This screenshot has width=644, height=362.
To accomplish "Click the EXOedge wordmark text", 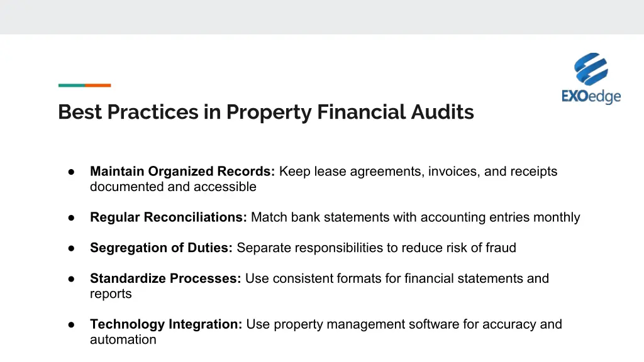I will click(x=591, y=96).
